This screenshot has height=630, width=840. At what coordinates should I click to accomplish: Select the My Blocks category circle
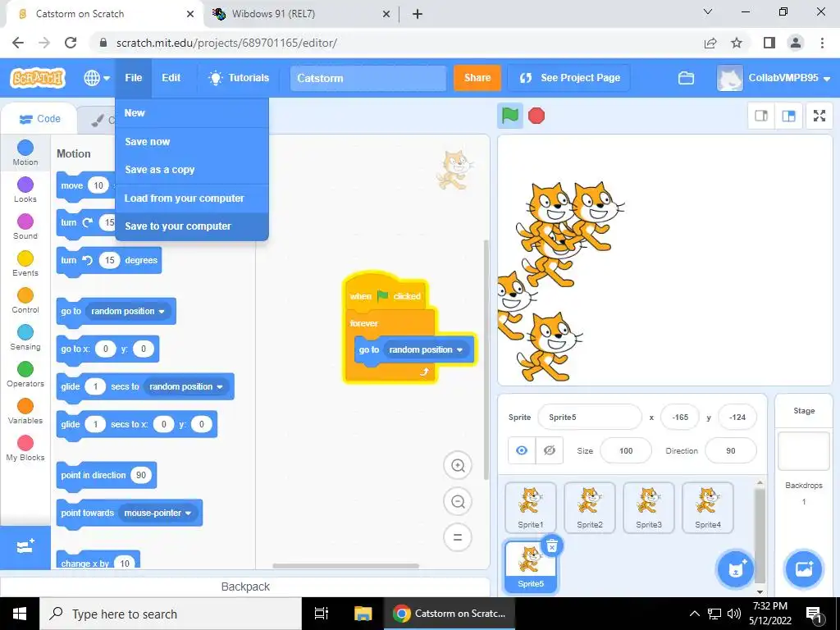click(x=25, y=443)
